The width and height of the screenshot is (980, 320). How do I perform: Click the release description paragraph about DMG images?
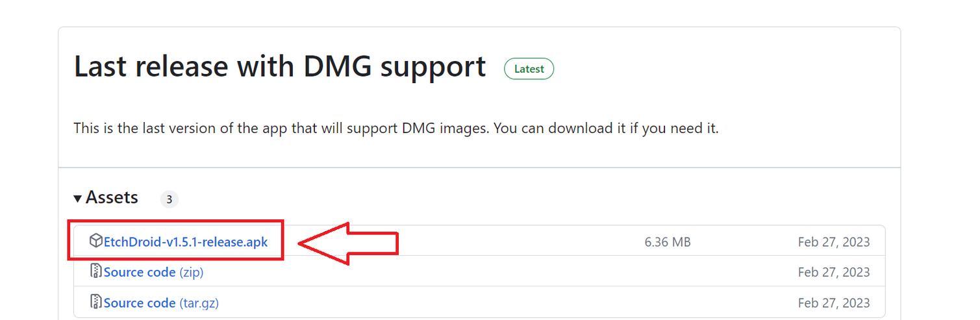pyautogui.click(x=396, y=129)
